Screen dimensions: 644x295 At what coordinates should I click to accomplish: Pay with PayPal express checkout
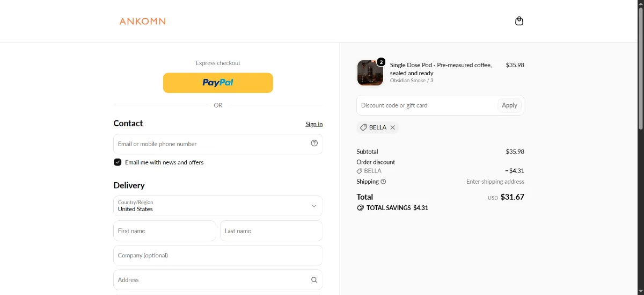[218, 83]
